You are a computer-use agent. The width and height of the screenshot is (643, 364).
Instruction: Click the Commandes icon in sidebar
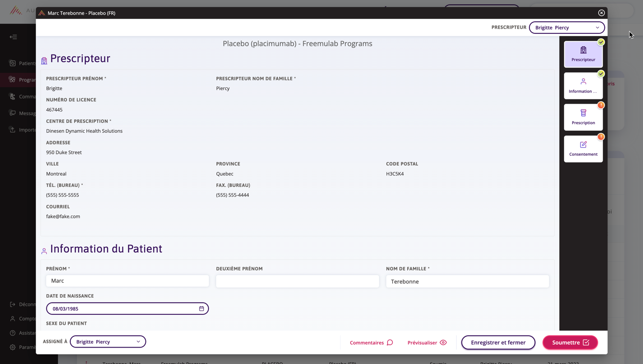point(13,97)
